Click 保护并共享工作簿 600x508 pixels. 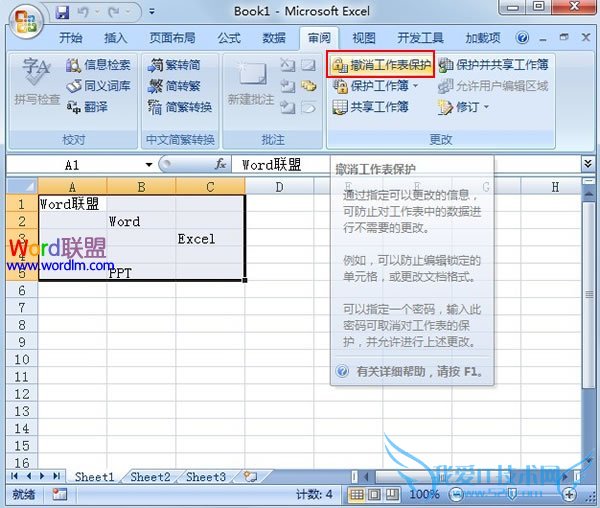(493, 65)
